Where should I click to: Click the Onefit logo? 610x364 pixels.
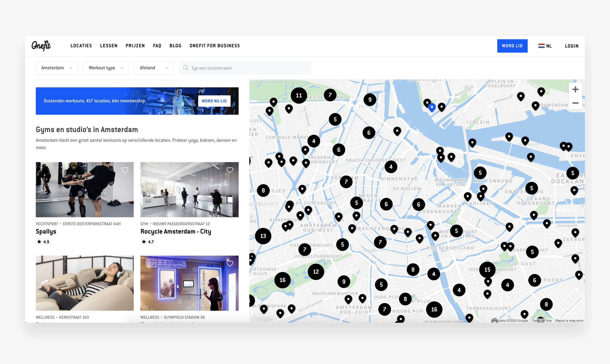pos(41,46)
